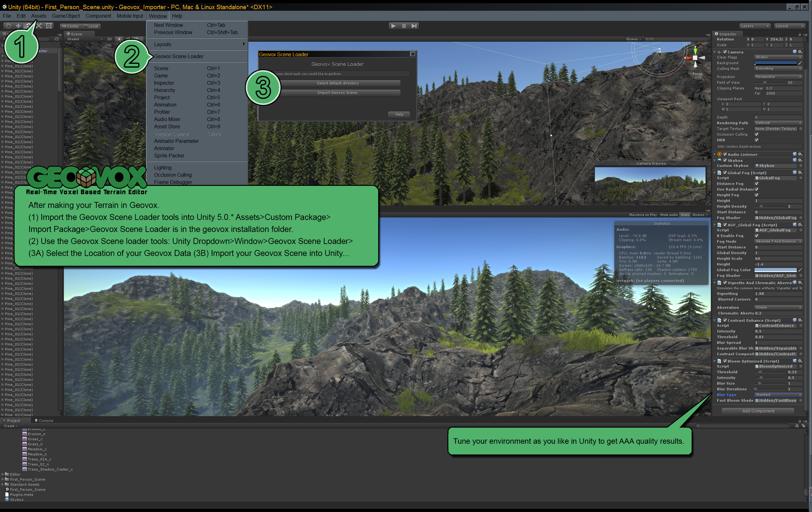
Task: Enable HDR on the Camera
Action: click(x=757, y=140)
